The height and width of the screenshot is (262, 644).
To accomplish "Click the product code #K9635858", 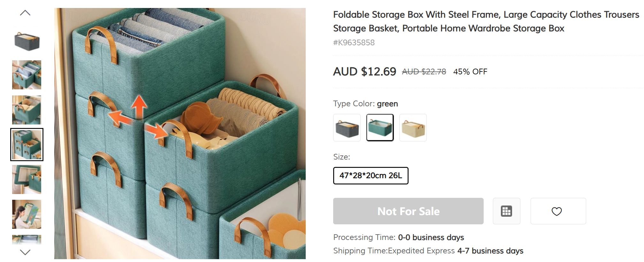I will [354, 43].
